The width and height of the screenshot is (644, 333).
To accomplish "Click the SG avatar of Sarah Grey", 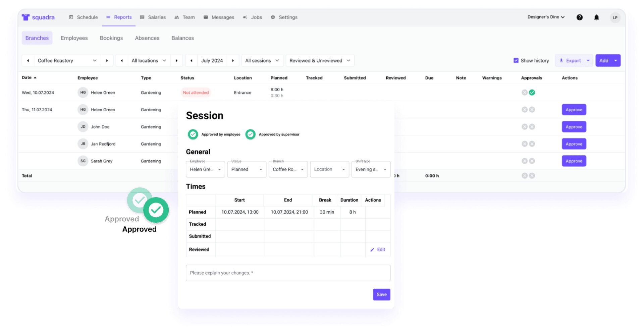I will click(x=83, y=161).
